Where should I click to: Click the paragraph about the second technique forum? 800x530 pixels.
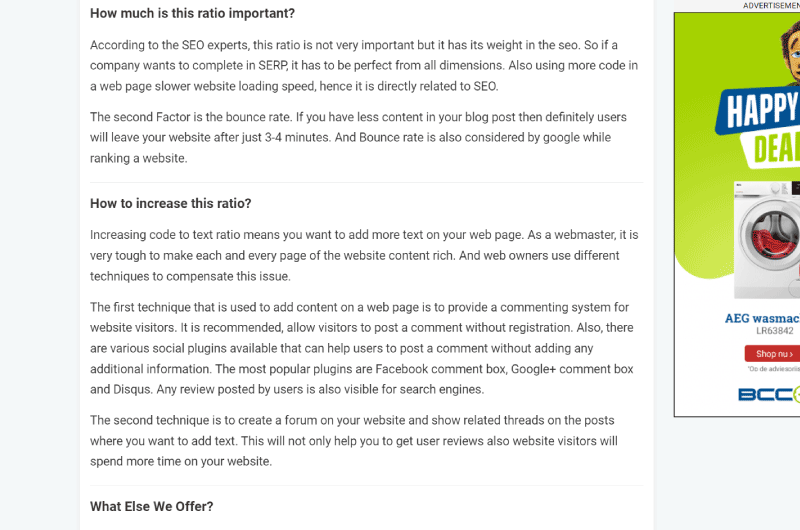click(x=354, y=441)
